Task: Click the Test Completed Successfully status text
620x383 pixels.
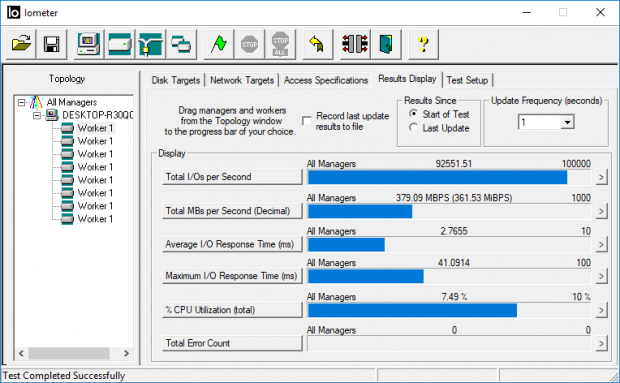Action: 64,375
